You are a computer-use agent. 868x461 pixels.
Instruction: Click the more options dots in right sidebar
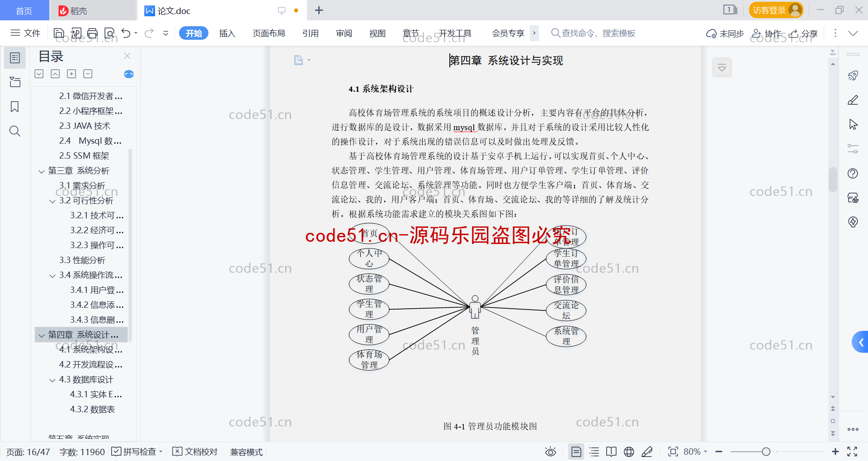[x=853, y=429]
